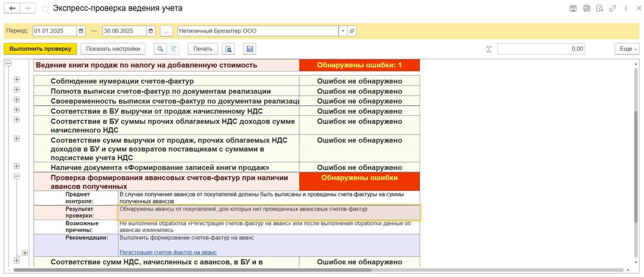Click the sum value field showing 0,00
The image size is (644, 277).
[541, 49]
